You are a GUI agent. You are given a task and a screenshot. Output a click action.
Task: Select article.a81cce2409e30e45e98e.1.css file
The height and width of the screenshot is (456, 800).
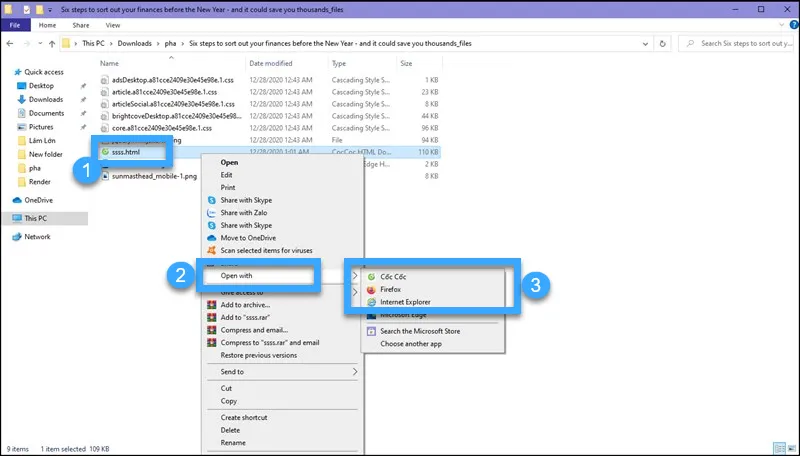164,92
